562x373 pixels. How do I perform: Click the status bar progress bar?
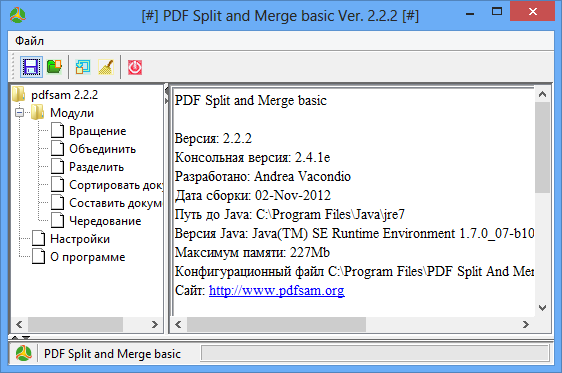click(x=375, y=353)
